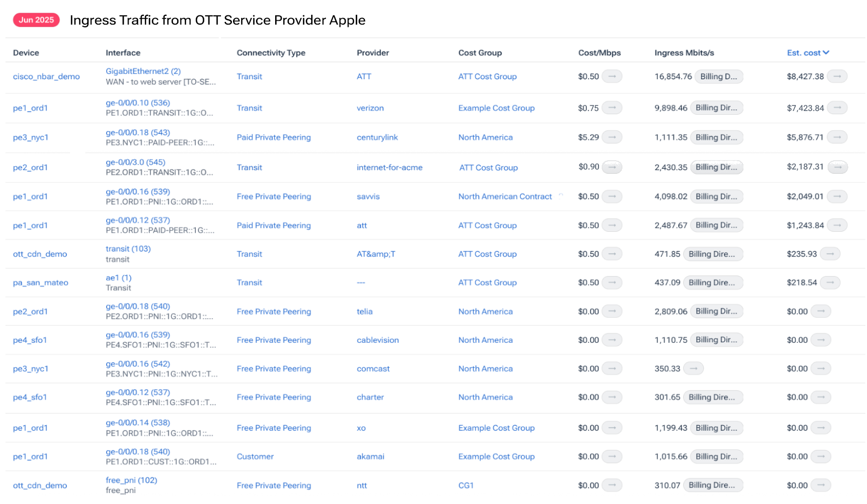Open the verizon provider link
The image size is (867, 504).
point(370,108)
